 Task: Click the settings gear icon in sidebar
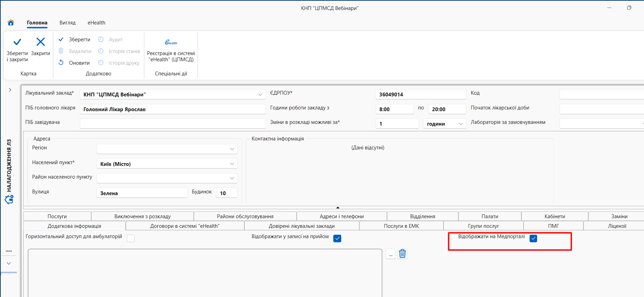pos(9,199)
